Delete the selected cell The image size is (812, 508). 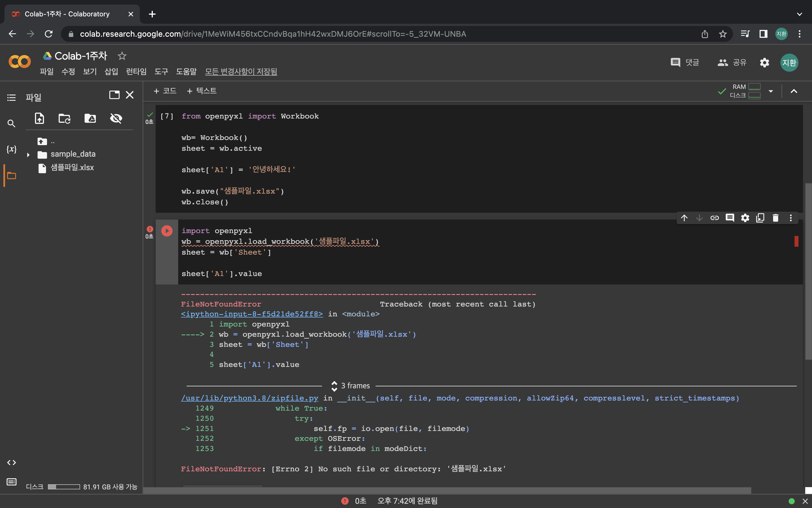coord(775,218)
